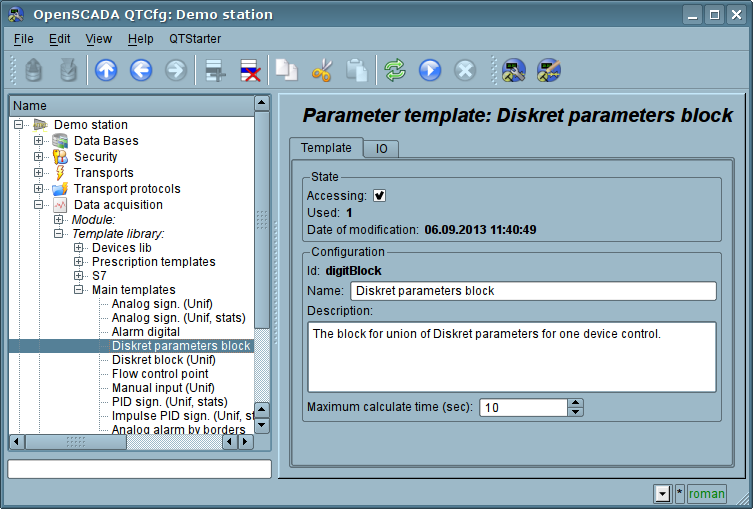This screenshot has width=753, height=509.
Task: Expand the Data Bases node
Action: (x=38, y=141)
